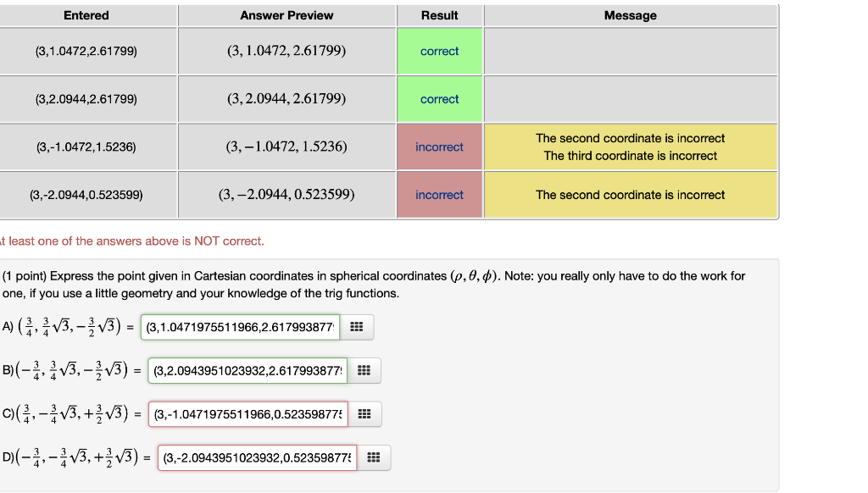Click the 'Result' column header
The width and height of the screenshot is (868, 493).
coord(439,15)
